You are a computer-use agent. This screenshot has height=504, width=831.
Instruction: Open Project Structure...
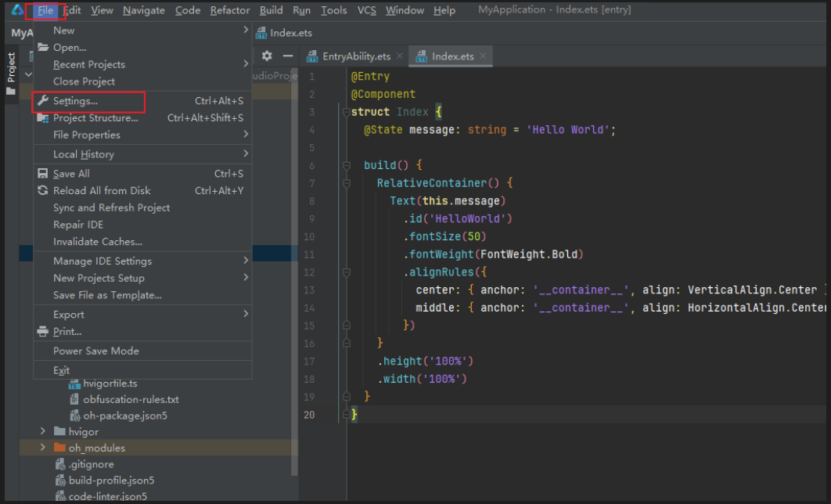coord(142,118)
